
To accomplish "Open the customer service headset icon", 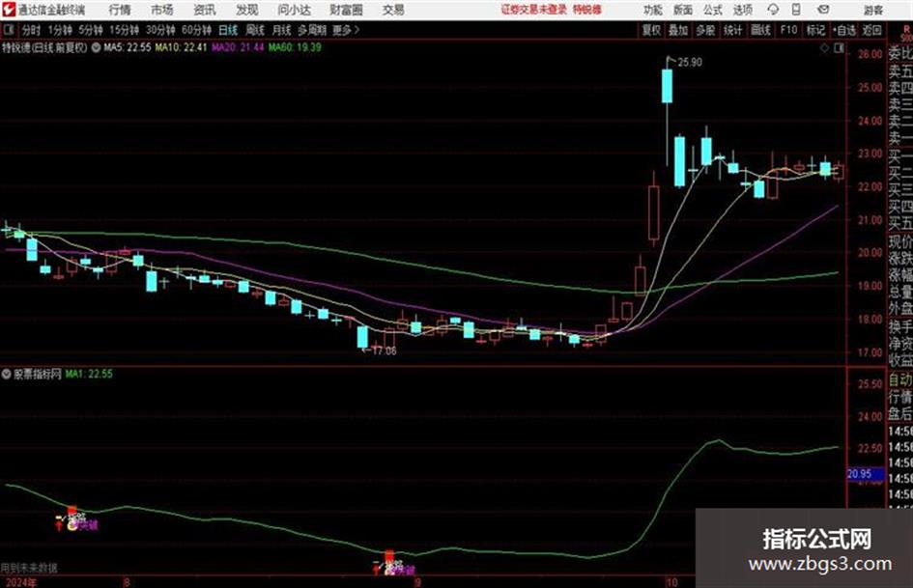I will pyautogui.click(x=773, y=10).
